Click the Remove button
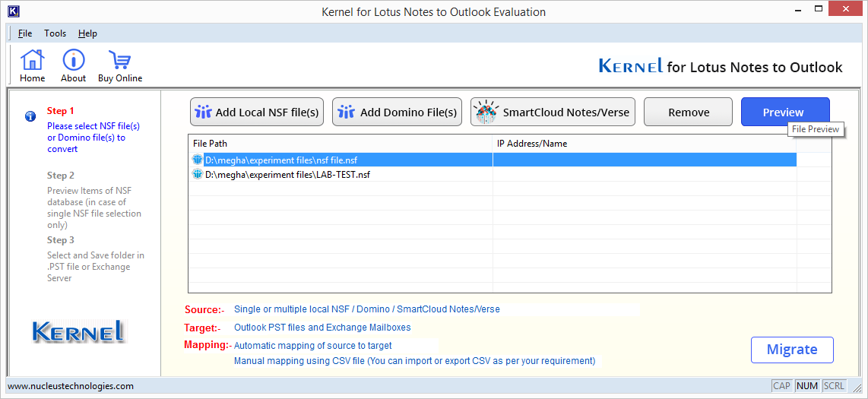Viewport: 868px width, 399px height. coord(688,112)
